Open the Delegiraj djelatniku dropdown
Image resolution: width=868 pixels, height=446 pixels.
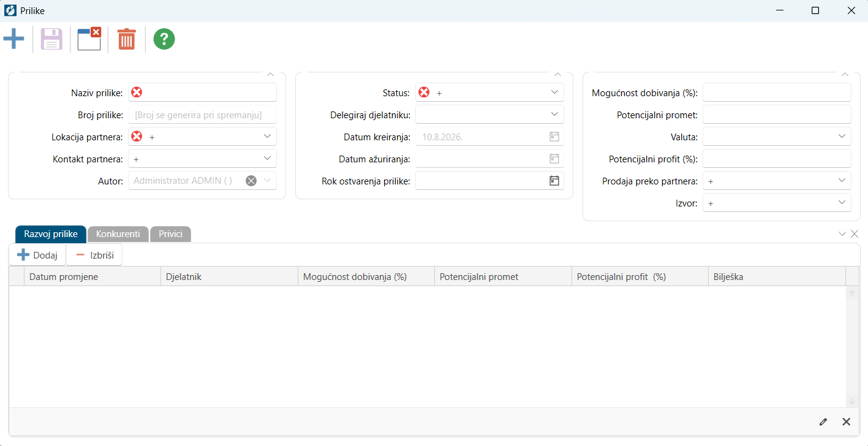point(554,115)
